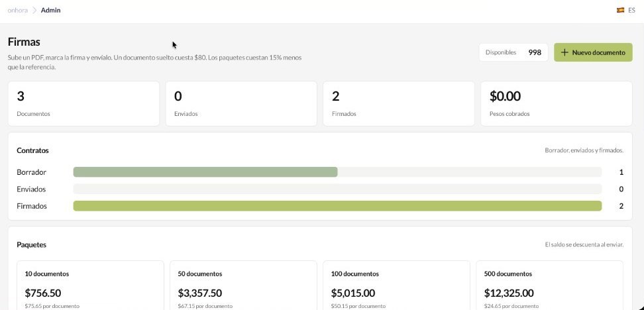Select the Admin breadcrumb item
644x310 pixels.
pos(50,10)
